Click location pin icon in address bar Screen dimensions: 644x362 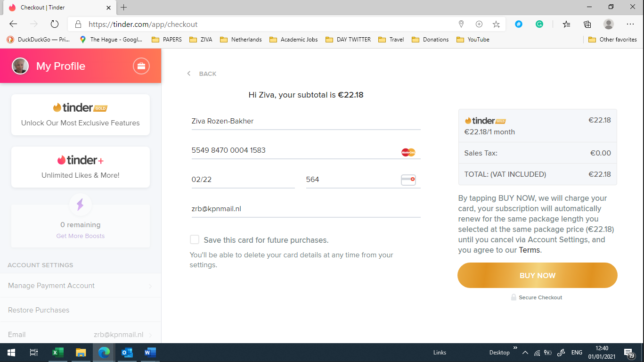point(461,24)
